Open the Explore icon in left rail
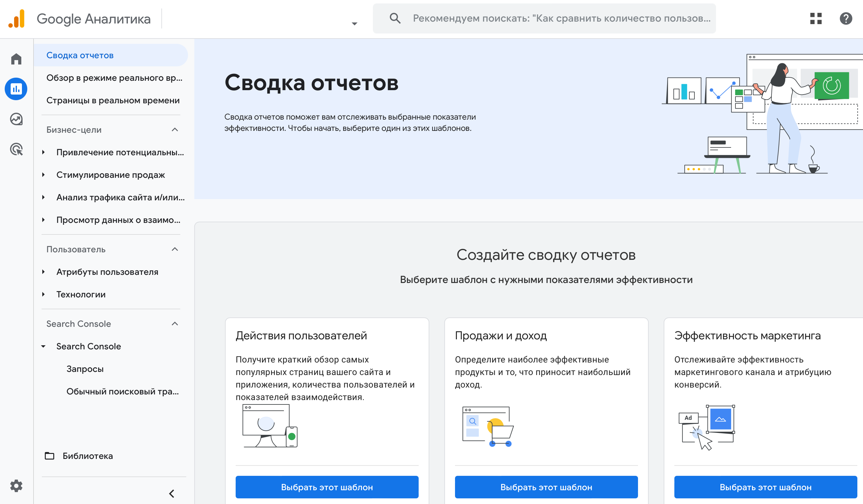863x504 pixels. 16,119
